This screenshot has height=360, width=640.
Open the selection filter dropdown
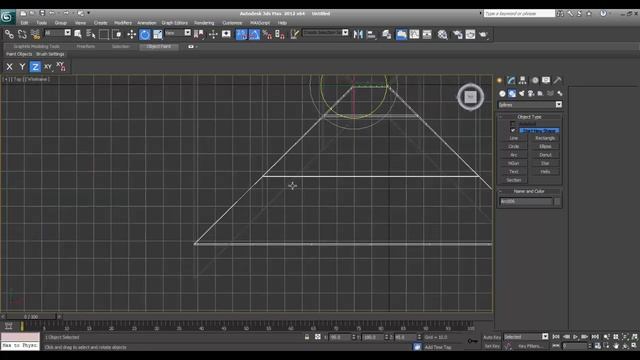58,33
